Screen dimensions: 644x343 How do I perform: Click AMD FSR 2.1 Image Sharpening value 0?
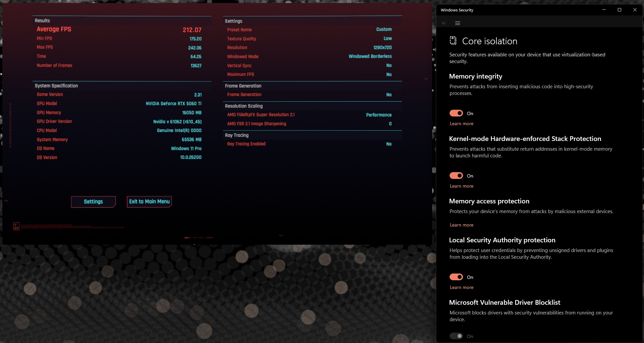tap(390, 124)
